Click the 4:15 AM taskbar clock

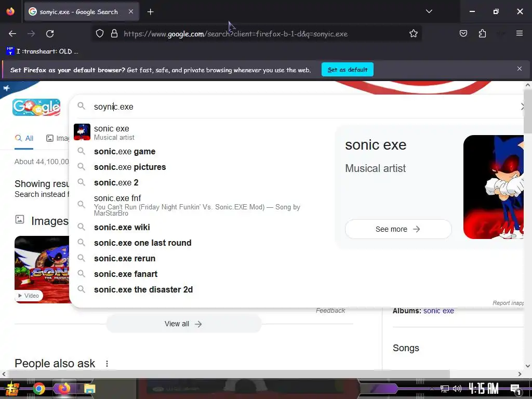pyautogui.click(x=484, y=389)
